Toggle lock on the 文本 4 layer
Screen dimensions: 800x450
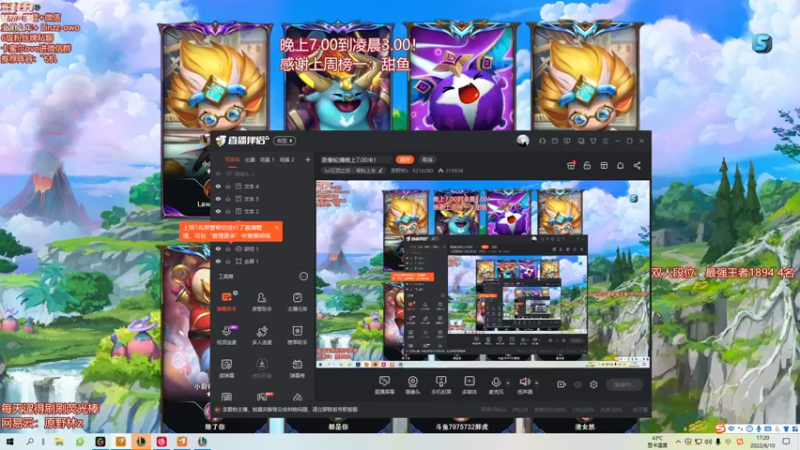228,187
